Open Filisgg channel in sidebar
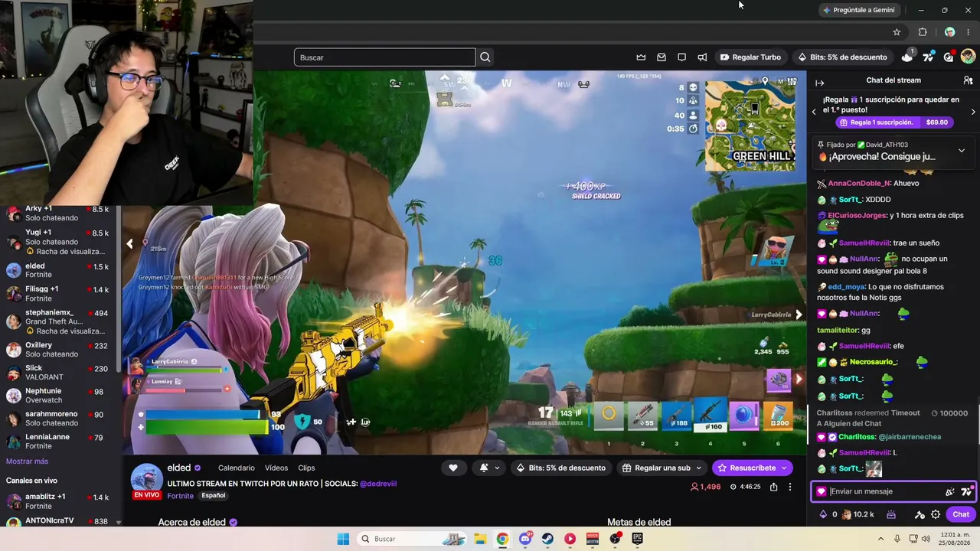This screenshot has height=551, width=980. 58,294
